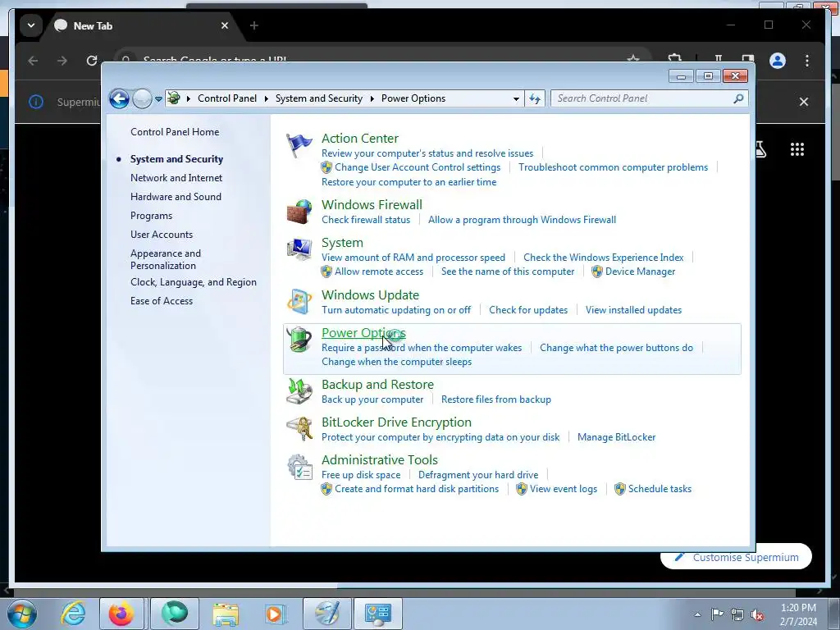840x630 pixels.
Task: Select System and Security breadcrumb segment
Action: click(x=319, y=98)
